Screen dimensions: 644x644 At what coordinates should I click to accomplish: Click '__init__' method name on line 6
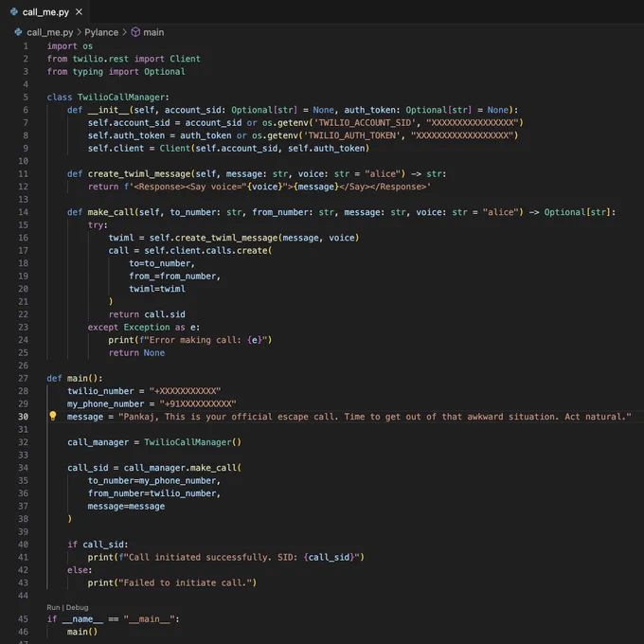[108, 110]
